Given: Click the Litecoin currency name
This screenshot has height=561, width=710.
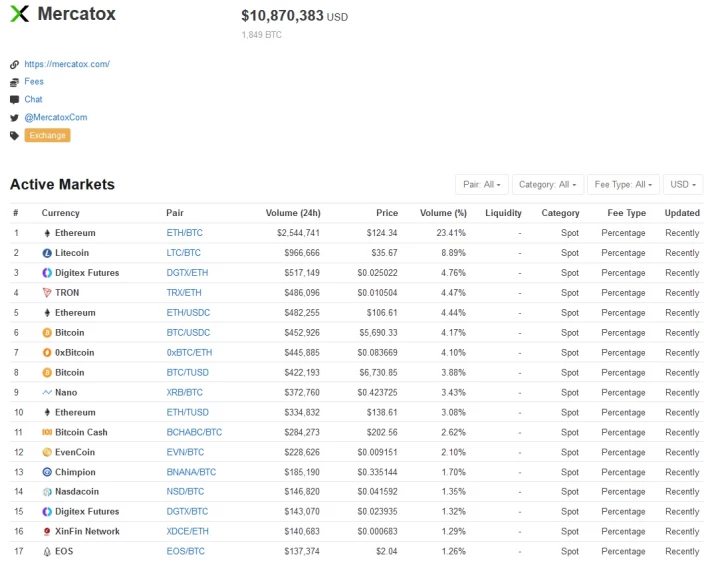Looking at the screenshot, I should [72, 253].
